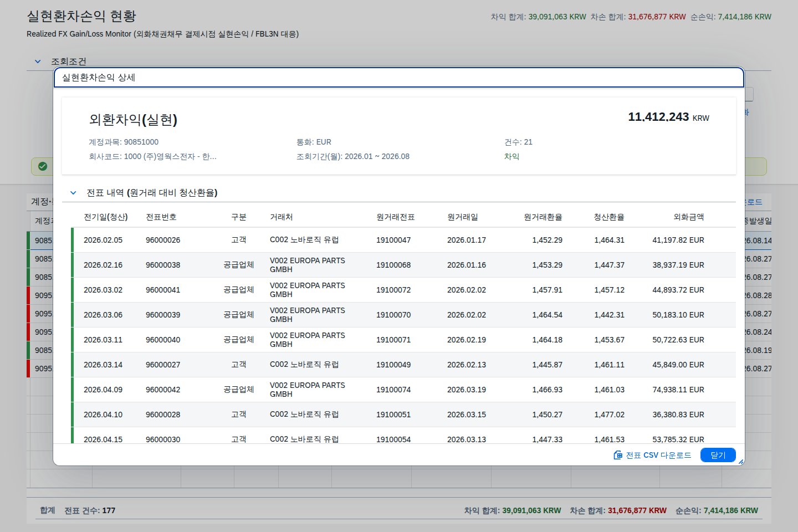This screenshot has height=532, width=798.
Task: Click 원거래전표 19100074 cell
Action: (x=393, y=390)
